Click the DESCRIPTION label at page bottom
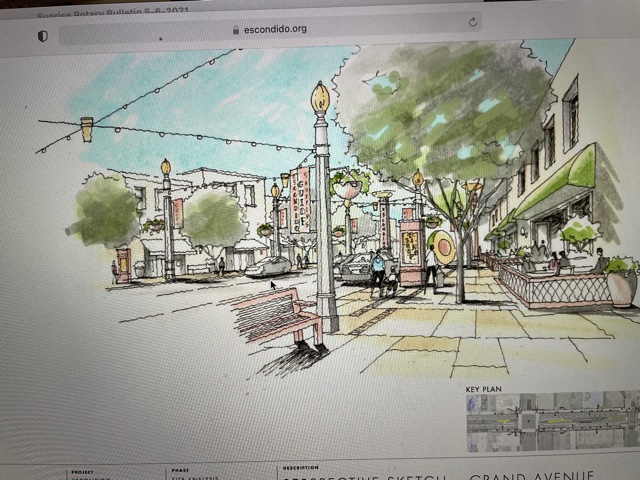The height and width of the screenshot is (480, 640). 300,467
